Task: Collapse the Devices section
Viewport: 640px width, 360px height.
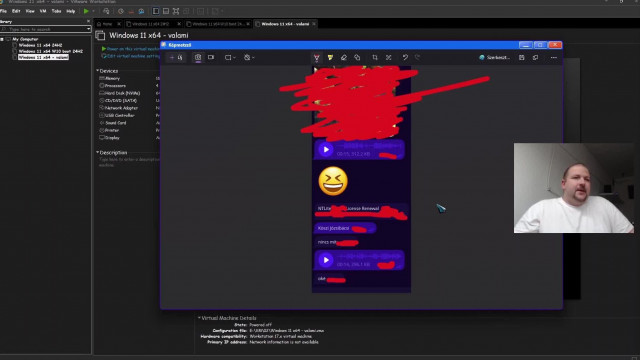Action: coord(98,71)
